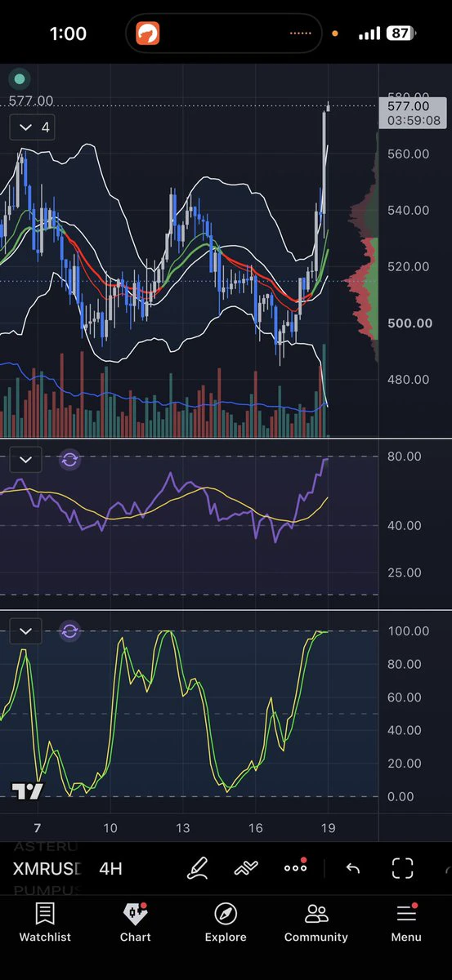
Task: Open the Menu tab
Action: 406,923
